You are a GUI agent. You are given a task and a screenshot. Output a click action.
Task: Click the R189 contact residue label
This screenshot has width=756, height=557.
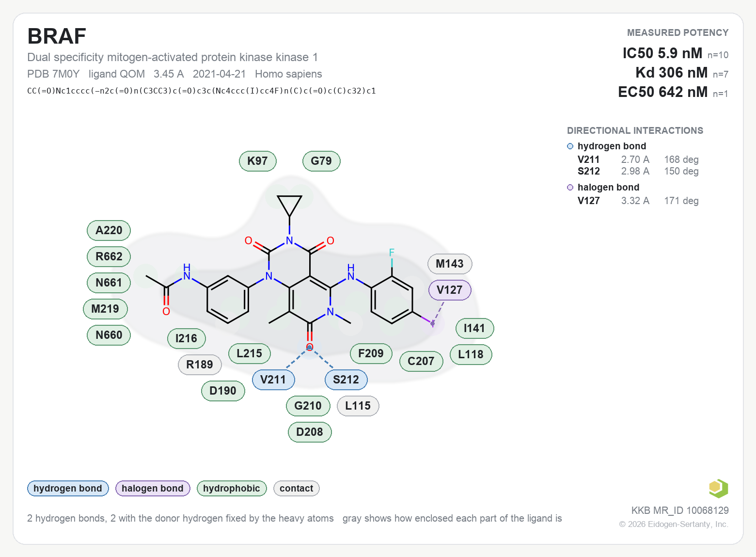pos(200,365)
